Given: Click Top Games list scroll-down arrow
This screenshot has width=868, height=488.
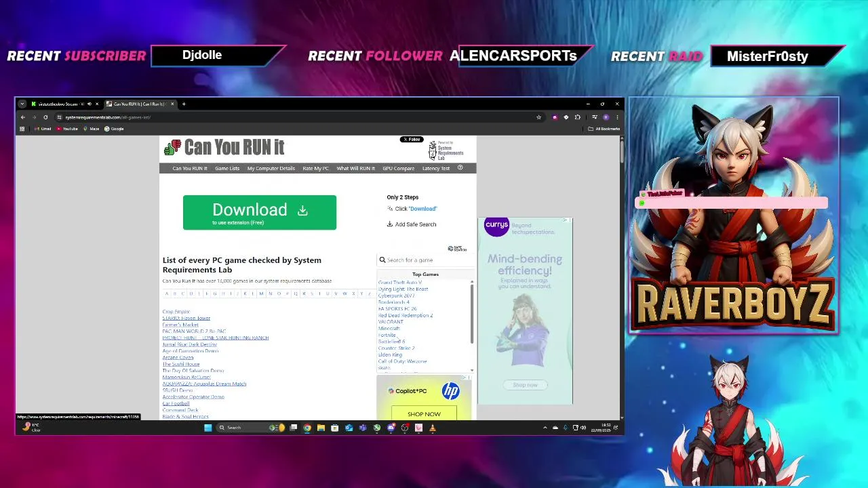Looking at the screenshot, I should tap(471, 372).
